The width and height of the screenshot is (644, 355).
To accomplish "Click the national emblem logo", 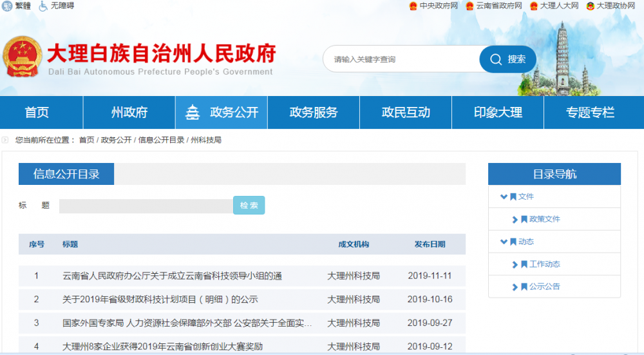I will [x=22, y=57].
